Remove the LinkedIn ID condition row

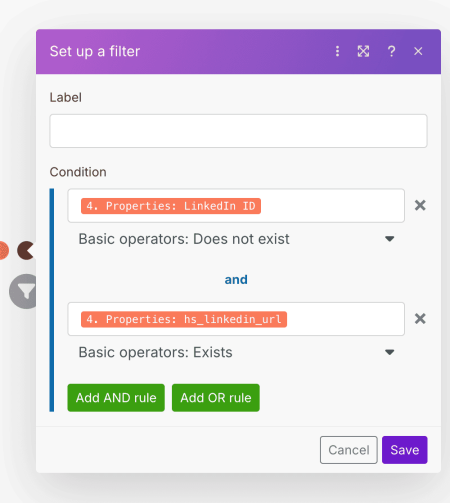point(420,205)
